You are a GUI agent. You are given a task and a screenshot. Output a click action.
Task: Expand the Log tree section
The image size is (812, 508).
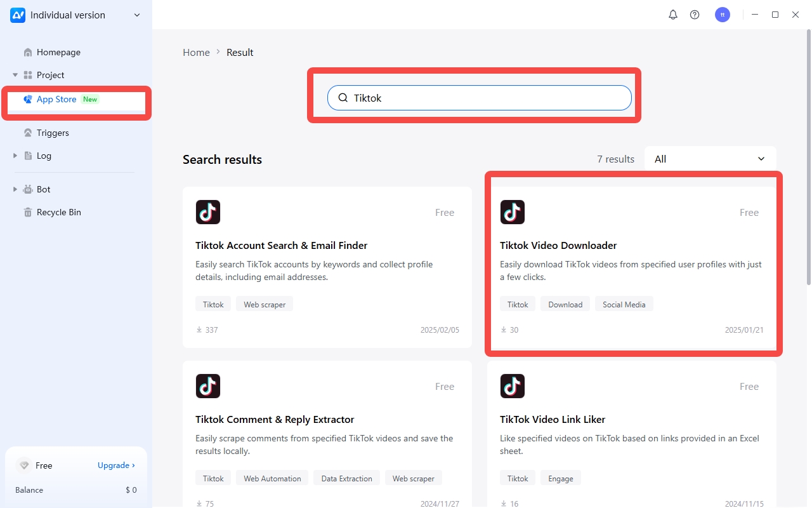pos(15,156)
